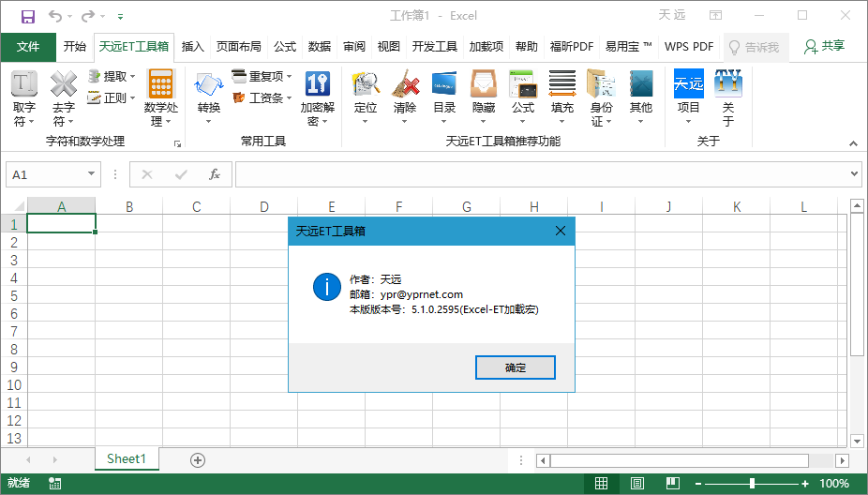Click the 提取 button
868x495 pixels.
coord(112,77)
